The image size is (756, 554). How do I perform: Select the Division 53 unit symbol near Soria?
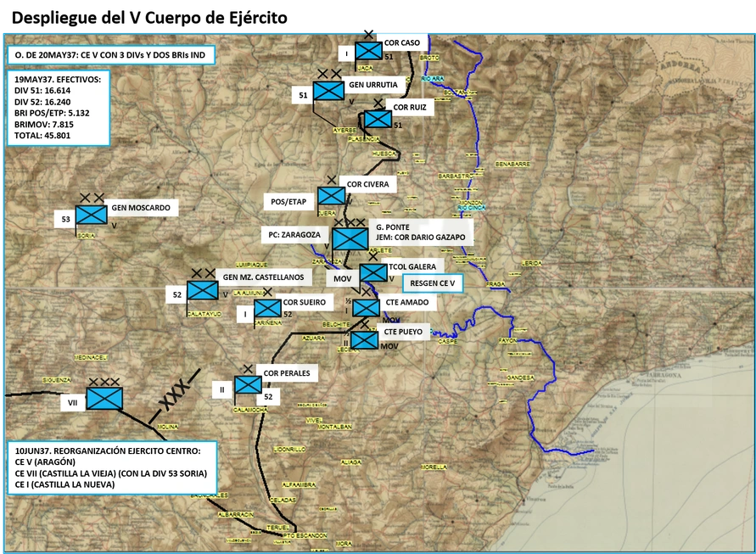tap(91, 215)
